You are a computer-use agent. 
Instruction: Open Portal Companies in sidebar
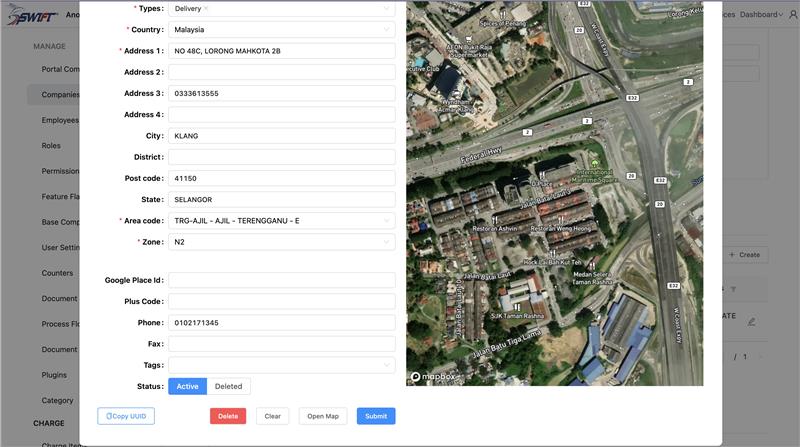60,69
